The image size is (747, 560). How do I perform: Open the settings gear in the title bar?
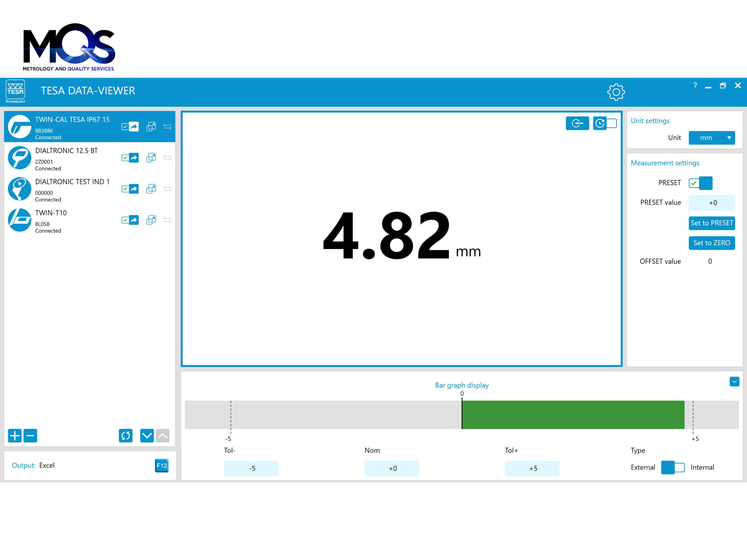(x=616, y=92)
